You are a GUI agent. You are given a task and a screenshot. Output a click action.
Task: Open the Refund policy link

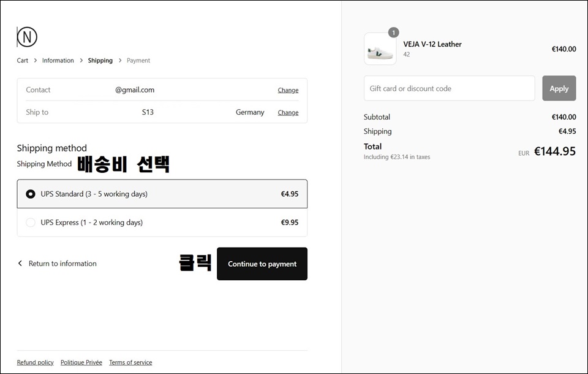(36, 362)
